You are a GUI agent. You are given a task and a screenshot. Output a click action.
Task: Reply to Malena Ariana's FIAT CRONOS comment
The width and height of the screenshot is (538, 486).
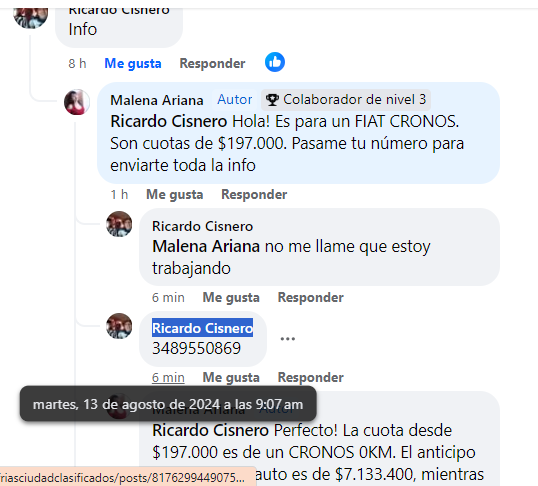[x=254, y=195]
